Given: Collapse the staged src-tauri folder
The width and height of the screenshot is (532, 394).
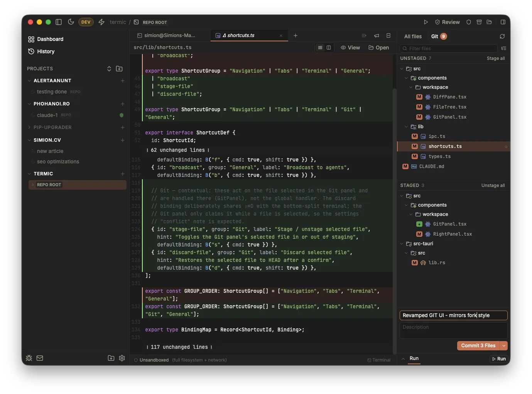Looking at the screenshot, I should click(x=402, y=244).
